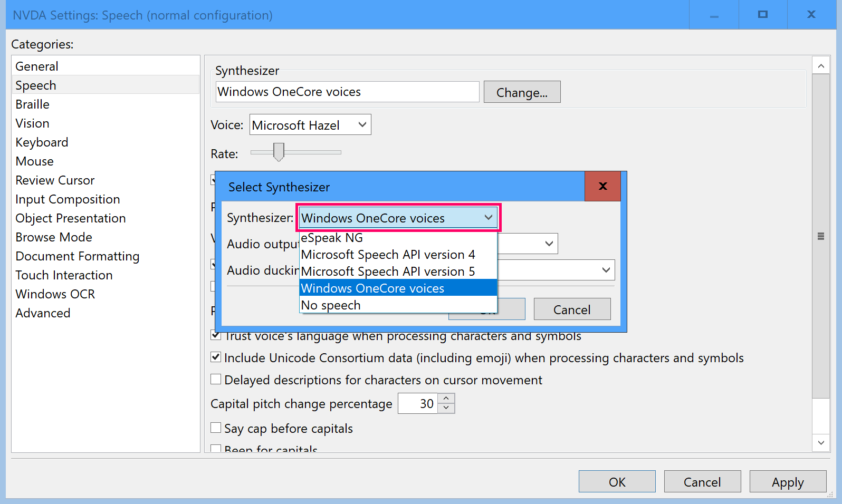This screenshot has width=842, height=504.
Task: Click the Change... synthesizer button
Action: point(522,92)
